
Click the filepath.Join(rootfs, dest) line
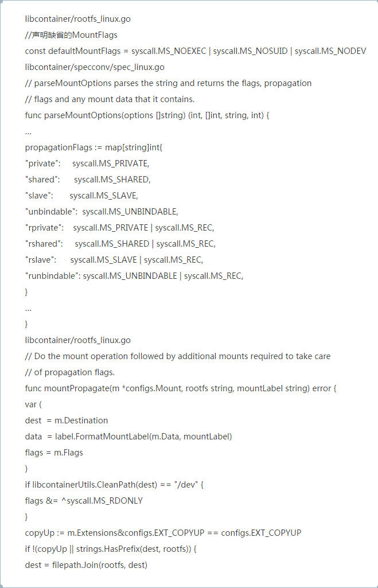click(x=86, y=565)
